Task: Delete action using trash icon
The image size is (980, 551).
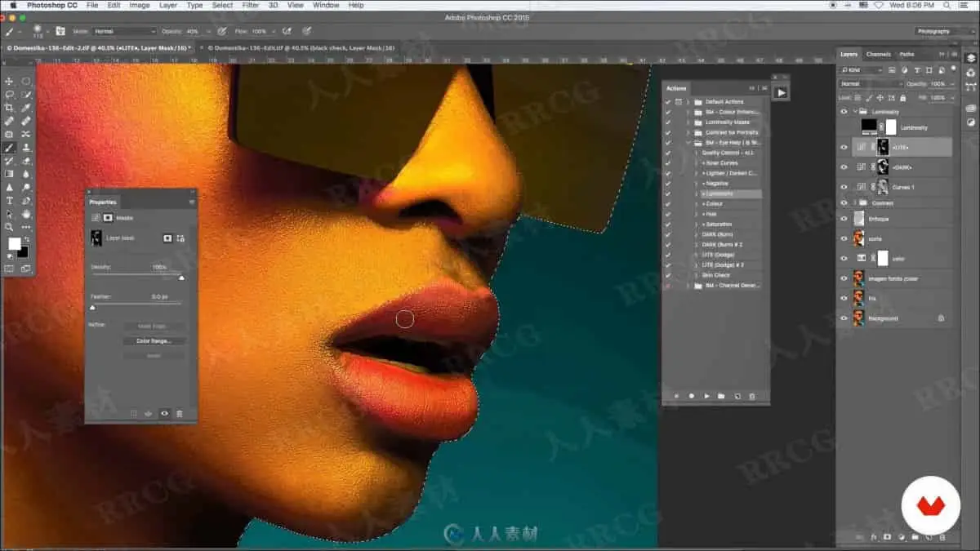Action: tap(752, 396)
